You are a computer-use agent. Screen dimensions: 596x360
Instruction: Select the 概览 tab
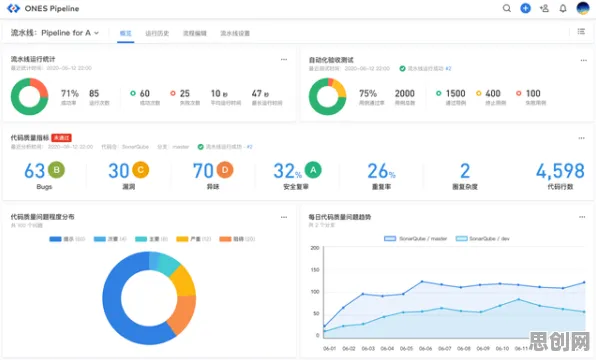point(125,33)
